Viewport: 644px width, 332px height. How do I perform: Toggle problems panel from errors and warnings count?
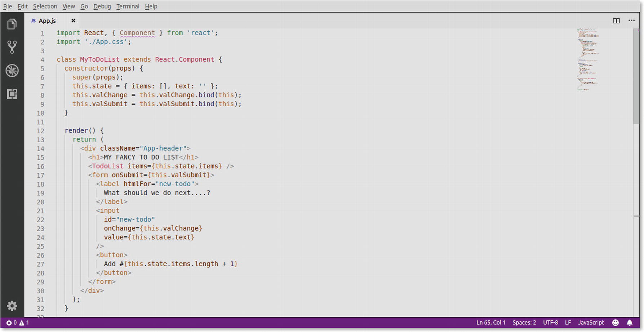click(18, 323)
